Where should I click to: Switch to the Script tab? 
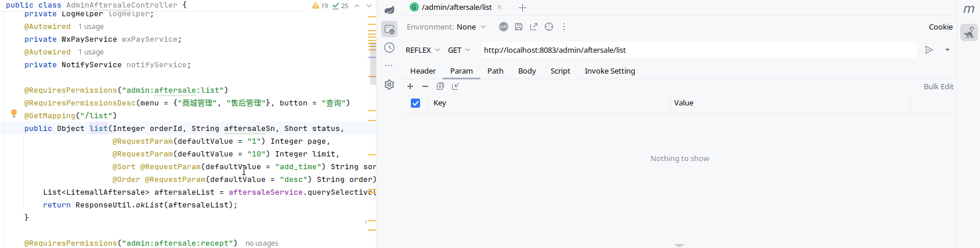(560, 71)
